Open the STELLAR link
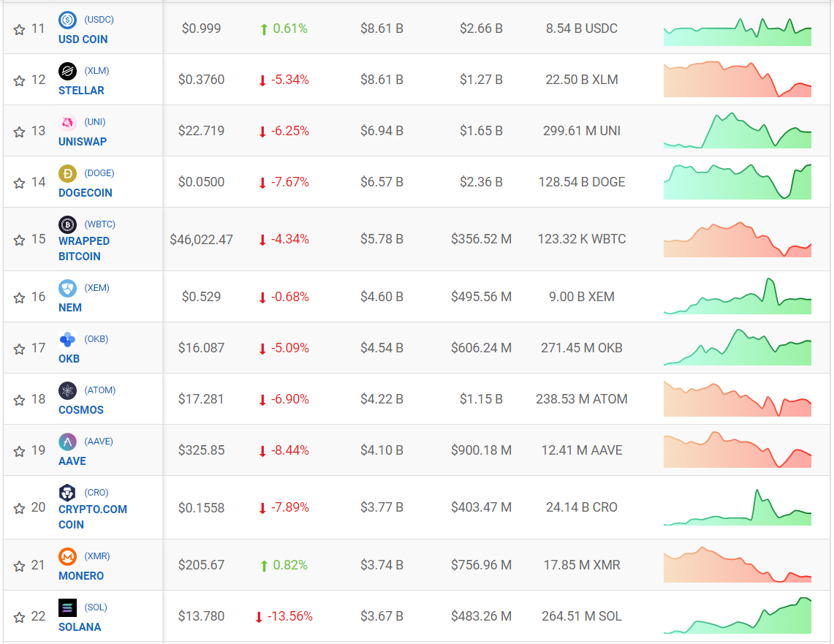The height and width of the screenshot is (644, 834). (81, 91)
